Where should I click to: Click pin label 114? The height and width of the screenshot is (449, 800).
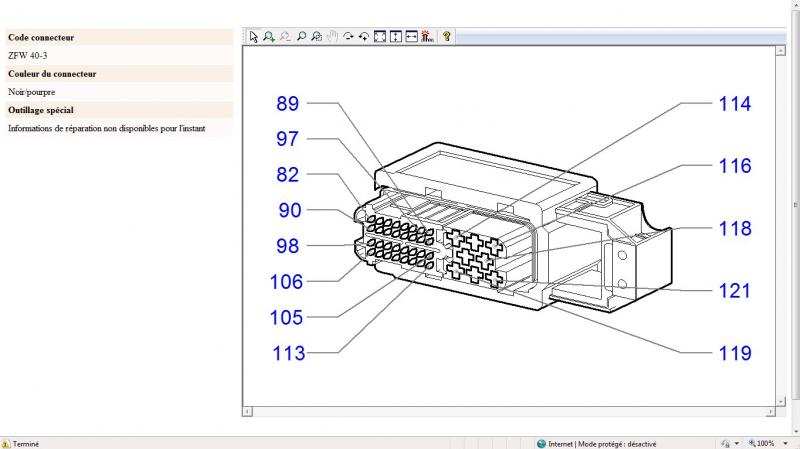tap(735, 104)
